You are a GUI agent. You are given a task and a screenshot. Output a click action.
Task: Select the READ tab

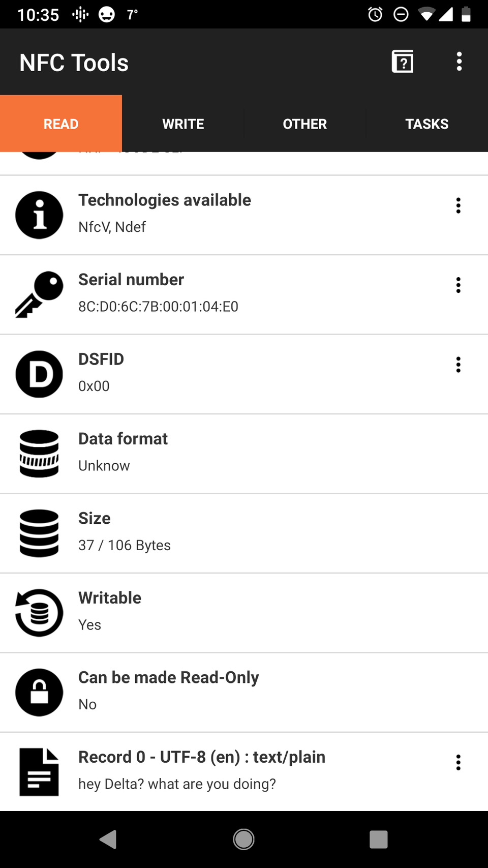(61, 124)
